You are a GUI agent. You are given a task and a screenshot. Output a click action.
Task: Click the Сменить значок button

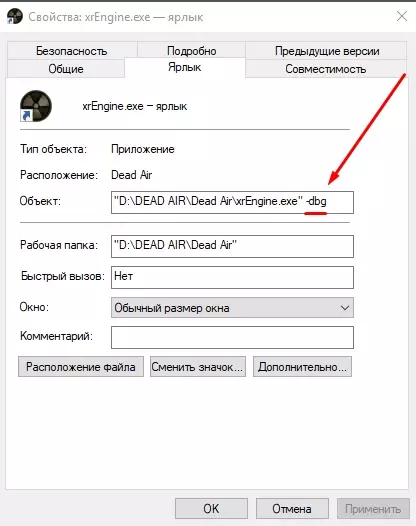tap(198, 367)
